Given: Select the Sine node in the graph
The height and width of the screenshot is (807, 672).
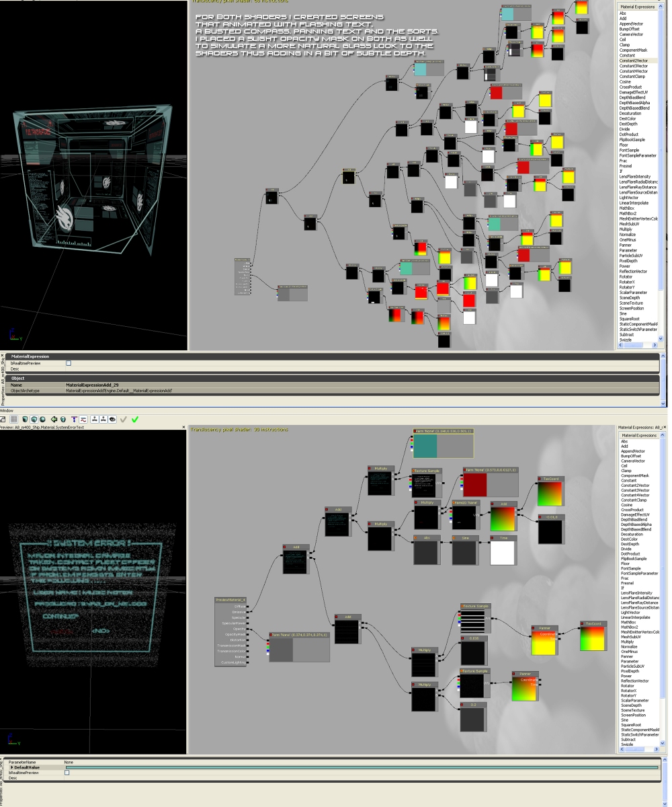Looking at the screenshot, I should click(465, 538).
